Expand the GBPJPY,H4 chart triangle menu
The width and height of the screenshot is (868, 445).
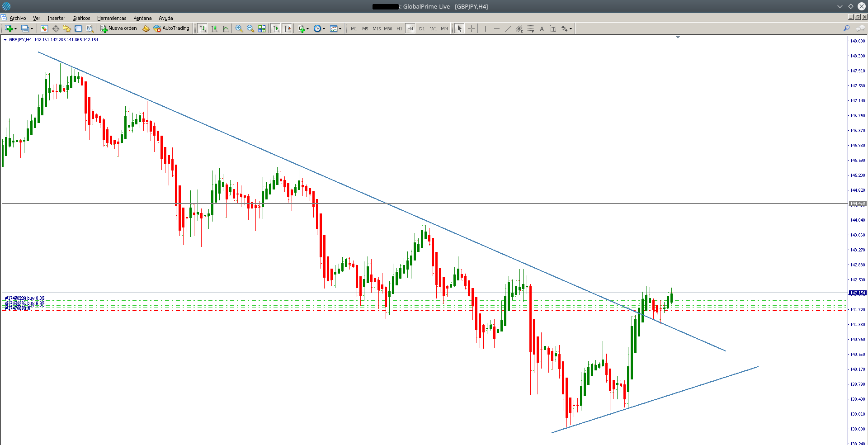tap(5, 40)
